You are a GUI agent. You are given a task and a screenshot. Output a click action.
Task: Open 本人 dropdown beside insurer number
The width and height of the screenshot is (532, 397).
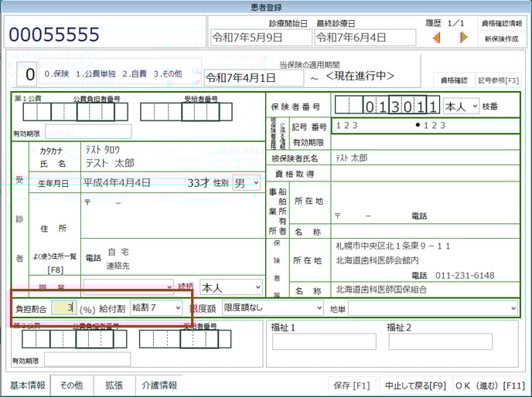pyautogui.click(x=461, y=107)
